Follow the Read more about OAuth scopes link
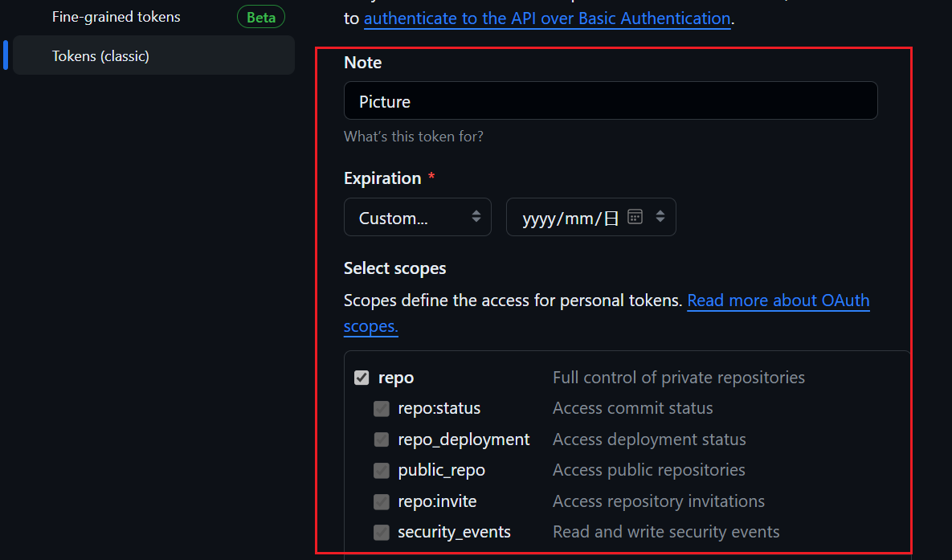 (778, 300)
